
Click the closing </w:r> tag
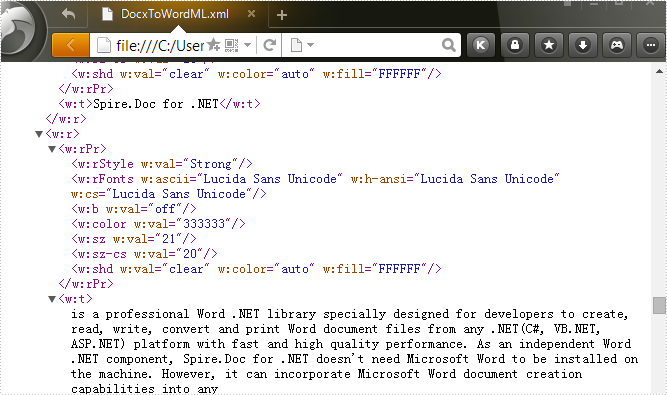coord(66,119)
